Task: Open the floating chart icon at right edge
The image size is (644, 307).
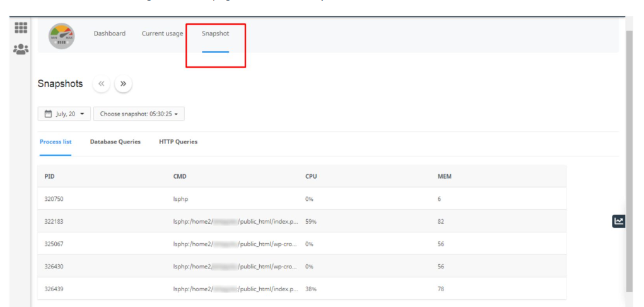Action: click(619, 221)
